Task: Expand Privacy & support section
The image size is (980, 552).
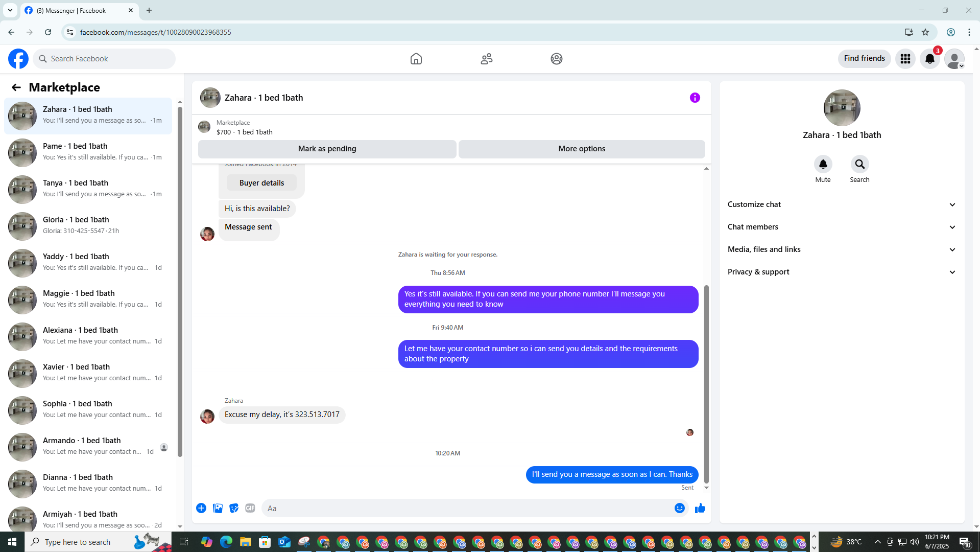Action: click(x=842, y=272)
